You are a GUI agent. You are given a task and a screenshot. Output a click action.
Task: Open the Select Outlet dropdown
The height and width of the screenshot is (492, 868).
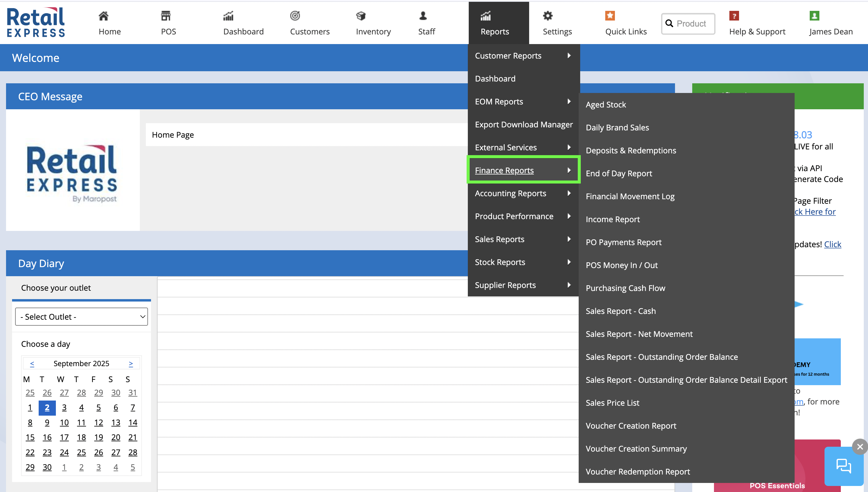point(82,317)
